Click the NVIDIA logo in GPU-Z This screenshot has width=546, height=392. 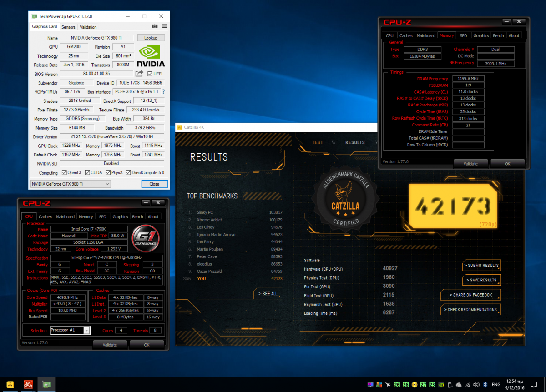152,56
